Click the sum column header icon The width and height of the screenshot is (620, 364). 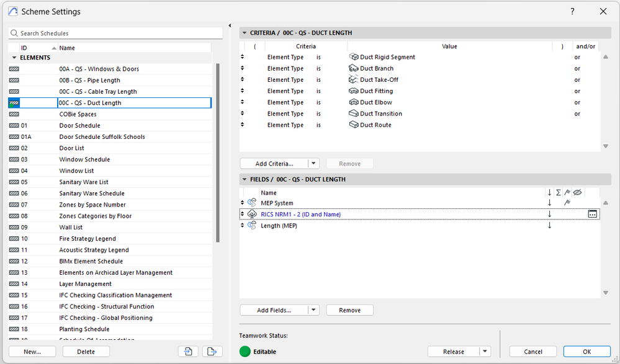tap(559, 192)
